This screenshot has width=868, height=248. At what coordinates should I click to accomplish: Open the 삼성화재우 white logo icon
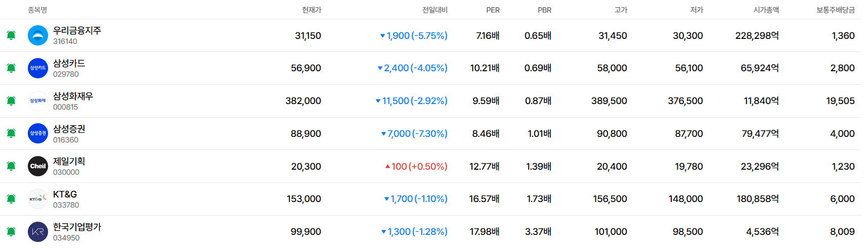38,101
